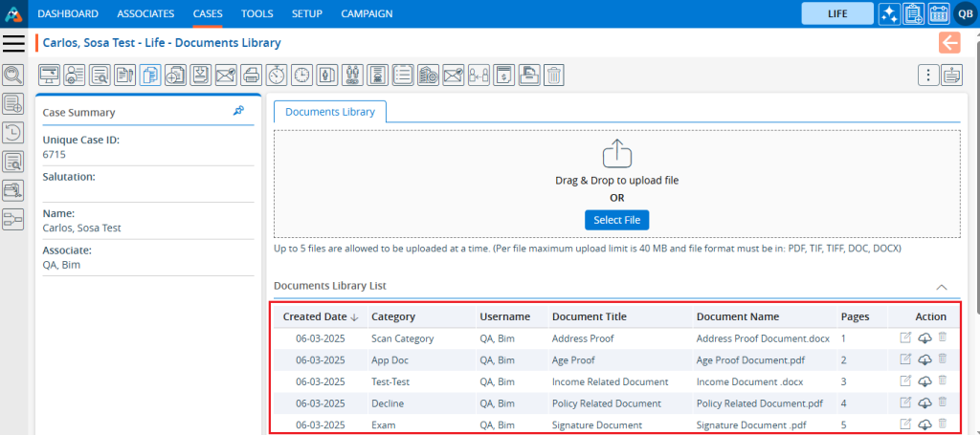The height and width of the screenshot is (435, 980).
Task: Open the CAMPAIGN menu
Action: pos(367,13)
